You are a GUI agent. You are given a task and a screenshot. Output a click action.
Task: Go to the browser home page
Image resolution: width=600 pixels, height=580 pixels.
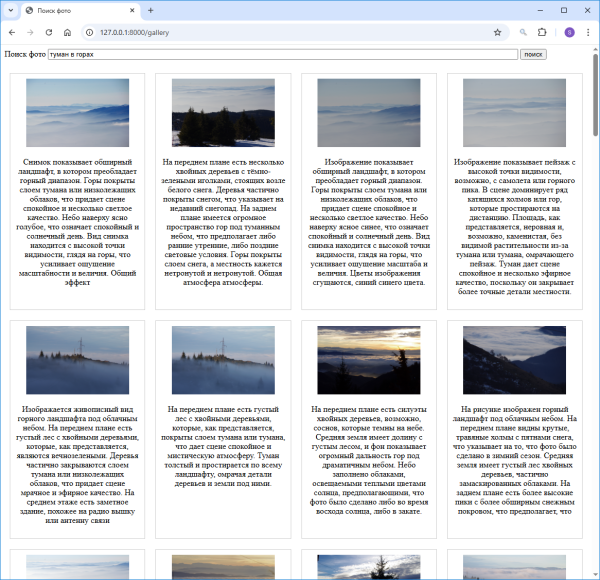pyautogui.click(x=66, y=32)
